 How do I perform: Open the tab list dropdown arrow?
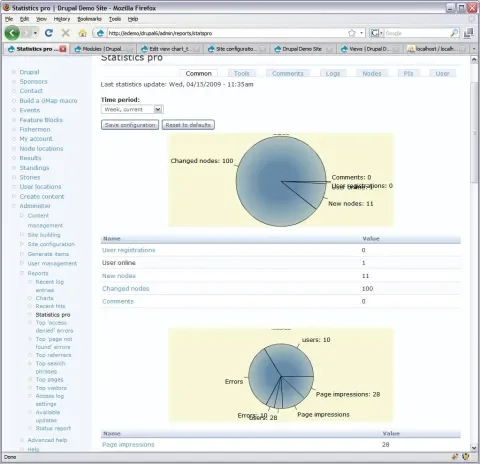[x=474, y=49]
